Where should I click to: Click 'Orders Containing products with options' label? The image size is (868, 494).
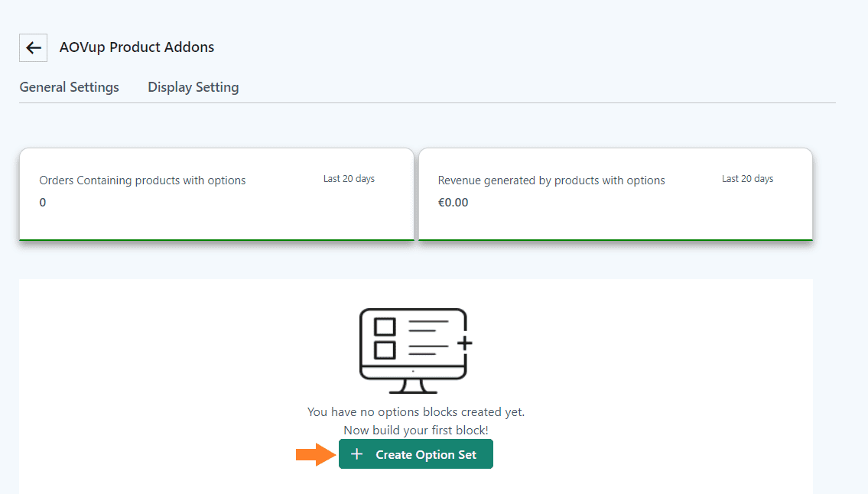point(142,180)
